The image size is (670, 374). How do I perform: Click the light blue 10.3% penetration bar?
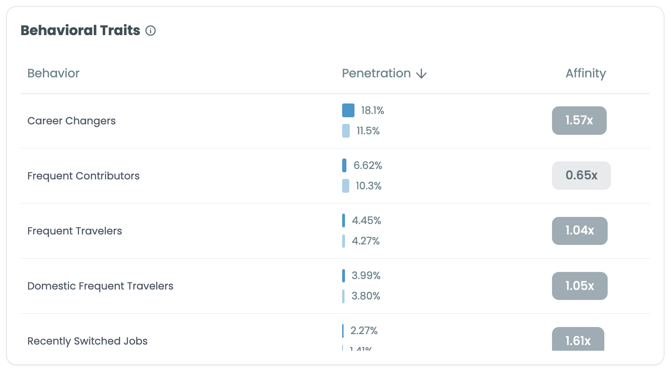pyautogui.click(x=346, y=186)
